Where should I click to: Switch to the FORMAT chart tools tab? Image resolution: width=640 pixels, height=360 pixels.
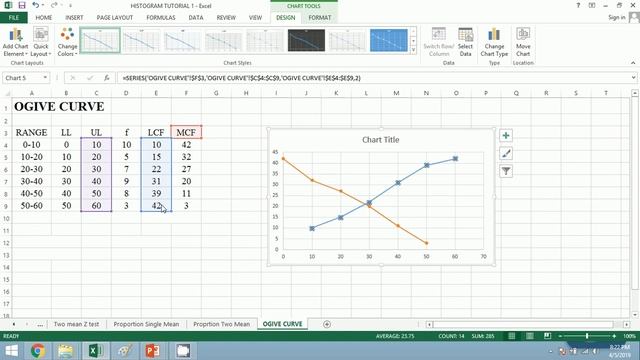(x=320, y=18)
